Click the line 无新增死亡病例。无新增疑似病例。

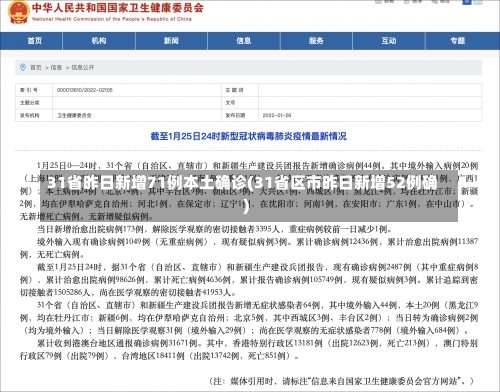87,216
